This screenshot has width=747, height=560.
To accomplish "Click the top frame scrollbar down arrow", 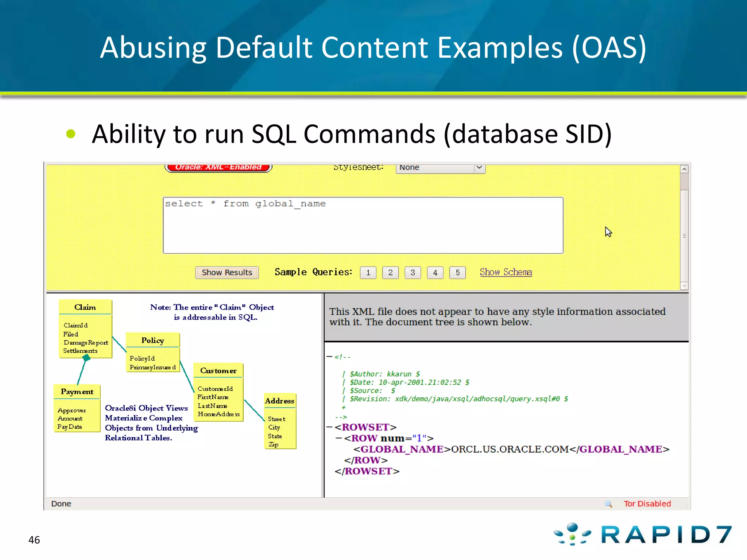I will [x=684, y=286].
